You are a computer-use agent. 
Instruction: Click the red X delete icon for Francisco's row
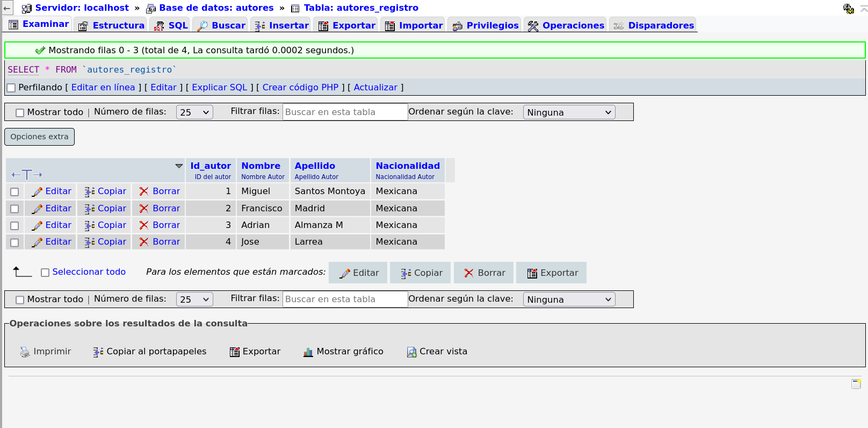(144, 209)
